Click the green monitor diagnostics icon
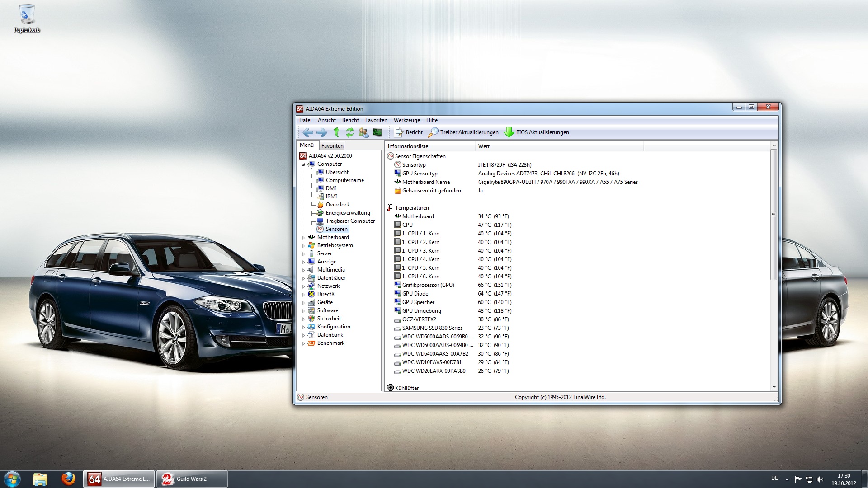Screen dimensions: 868x488 tap(377, 132)
